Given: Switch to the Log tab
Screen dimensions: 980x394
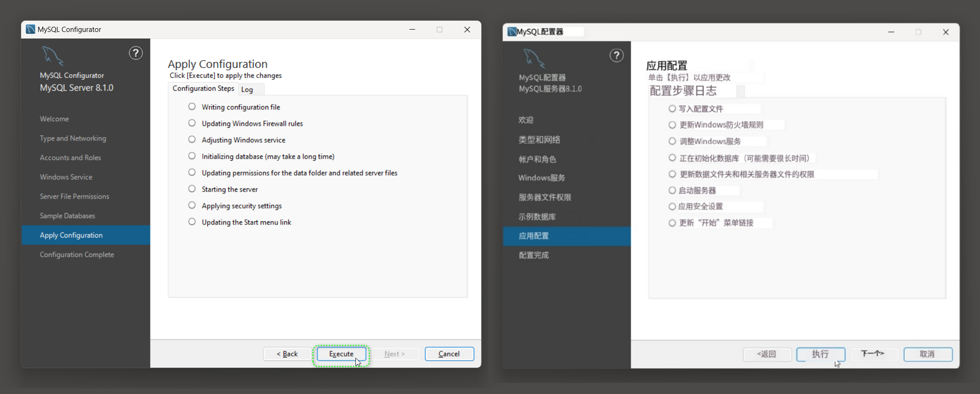Looking at the screenshot, I should click(251, 89).
